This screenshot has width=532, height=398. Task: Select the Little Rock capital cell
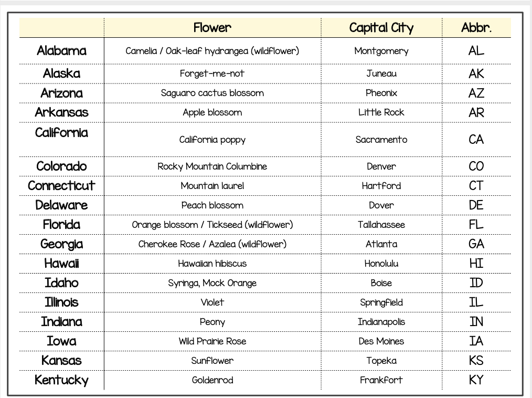(x=381, y=112)
